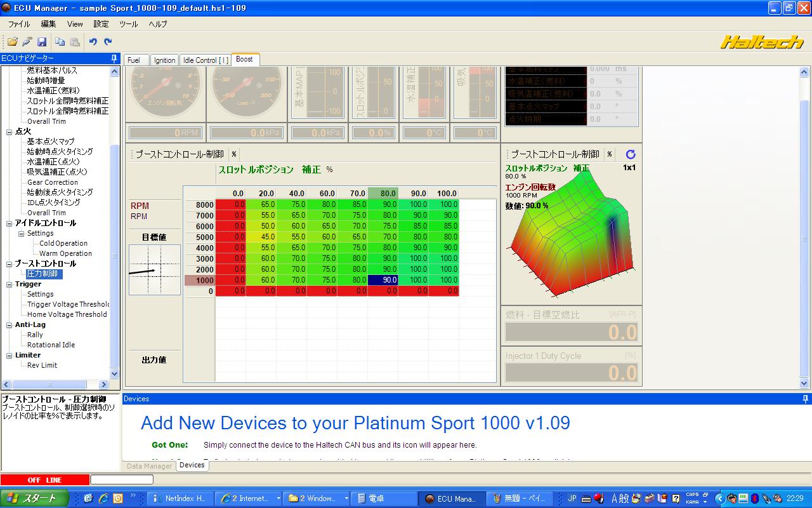Image resolution: width=812 pixels, height=508 pixels.
Task: Click the paste toolbar icon
Action: coord(75,42)
